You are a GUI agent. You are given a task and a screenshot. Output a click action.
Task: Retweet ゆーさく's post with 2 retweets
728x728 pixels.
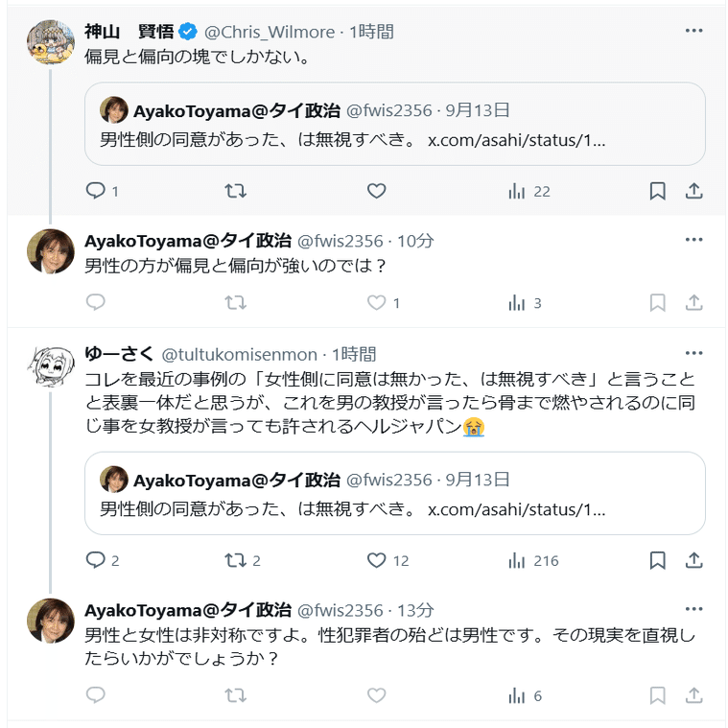(235, 560)
